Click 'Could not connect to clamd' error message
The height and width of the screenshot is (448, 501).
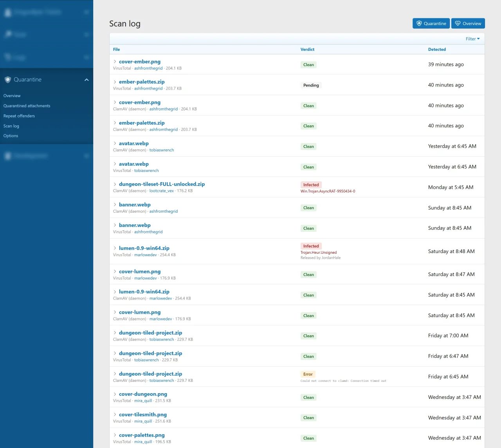343,381
